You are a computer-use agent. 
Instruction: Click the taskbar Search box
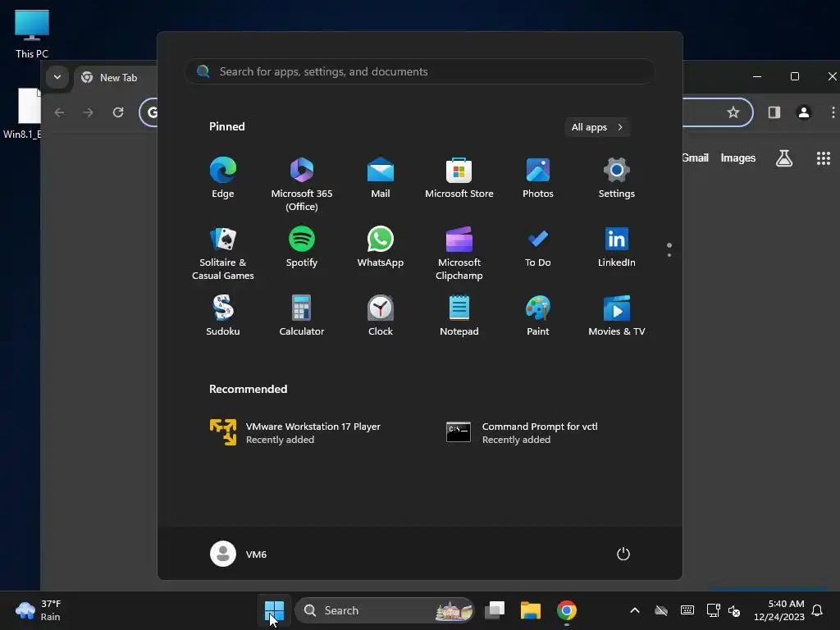pos(385,610)
